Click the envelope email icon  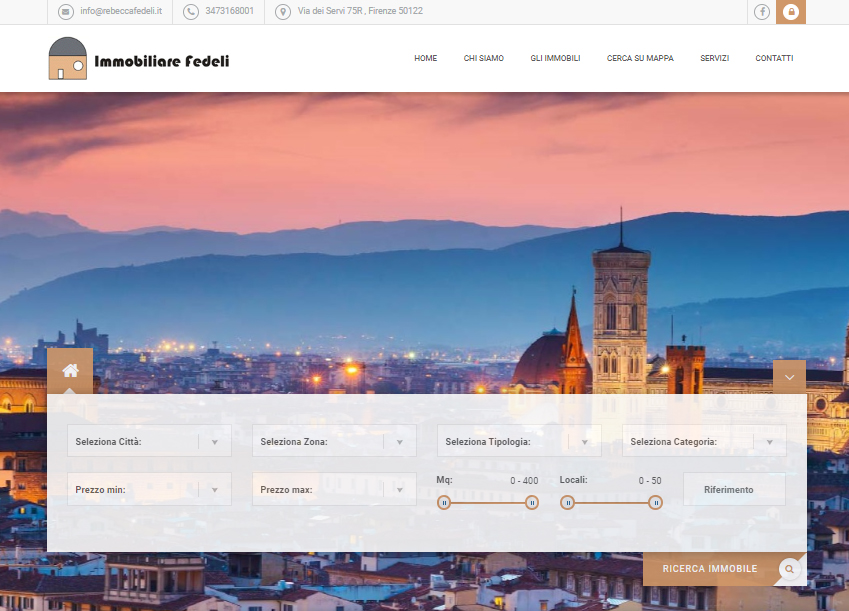66,11
